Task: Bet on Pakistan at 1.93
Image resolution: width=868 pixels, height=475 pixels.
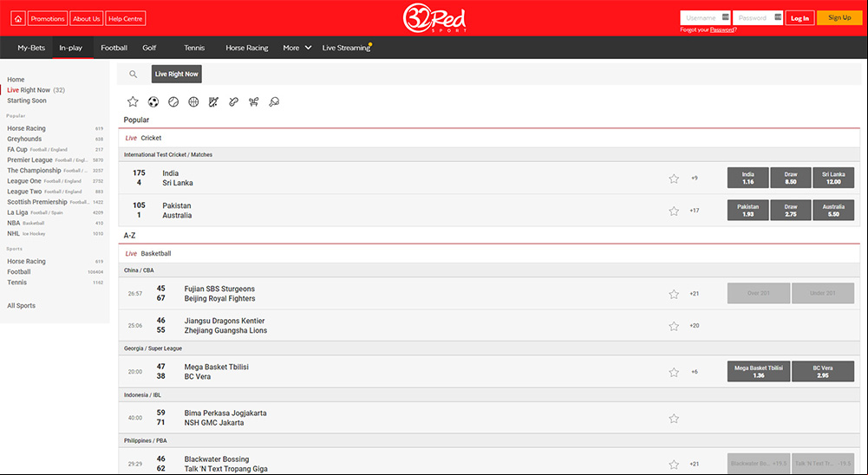Action: click(747, 211)
